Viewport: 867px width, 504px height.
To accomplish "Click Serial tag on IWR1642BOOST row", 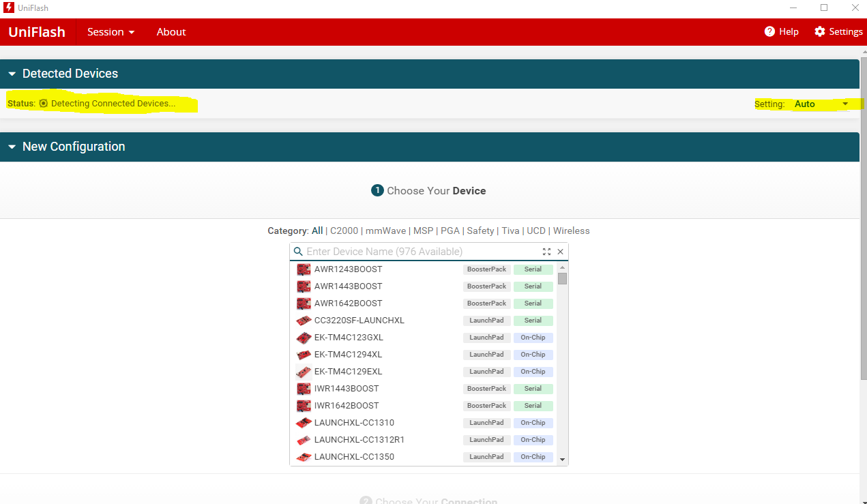I will pos(533,406).
